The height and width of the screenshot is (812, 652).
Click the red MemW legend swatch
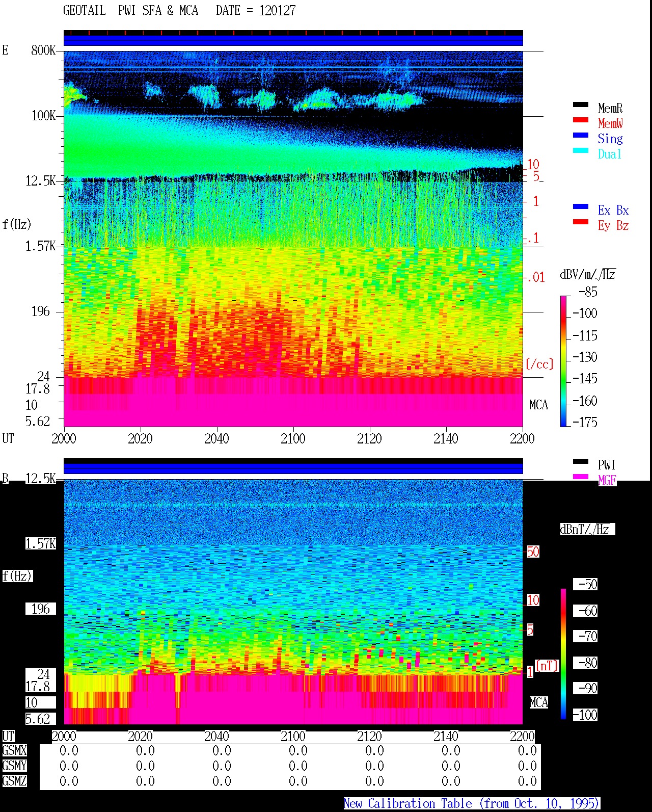tap(581, 120)
